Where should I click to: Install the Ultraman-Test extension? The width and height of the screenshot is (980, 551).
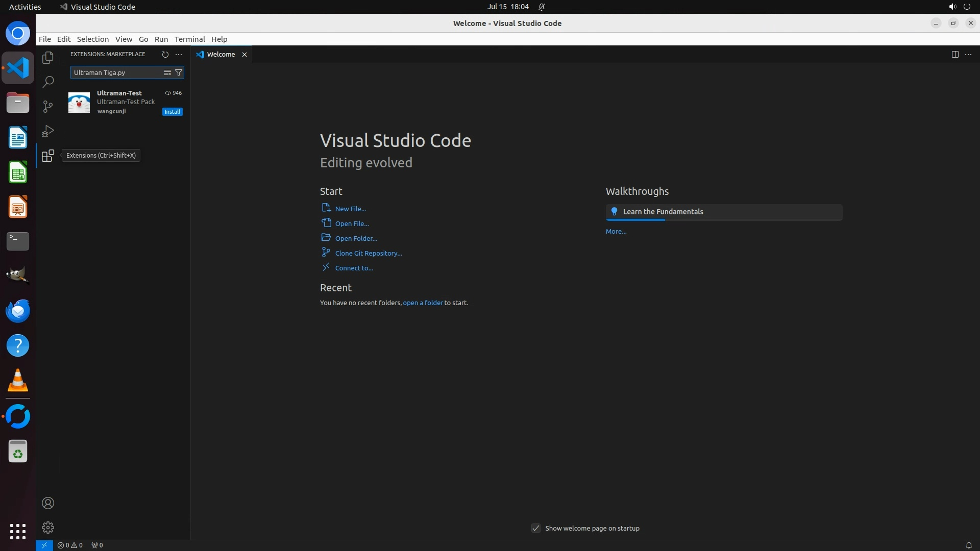pyautogui.click(x=172, y=112)
